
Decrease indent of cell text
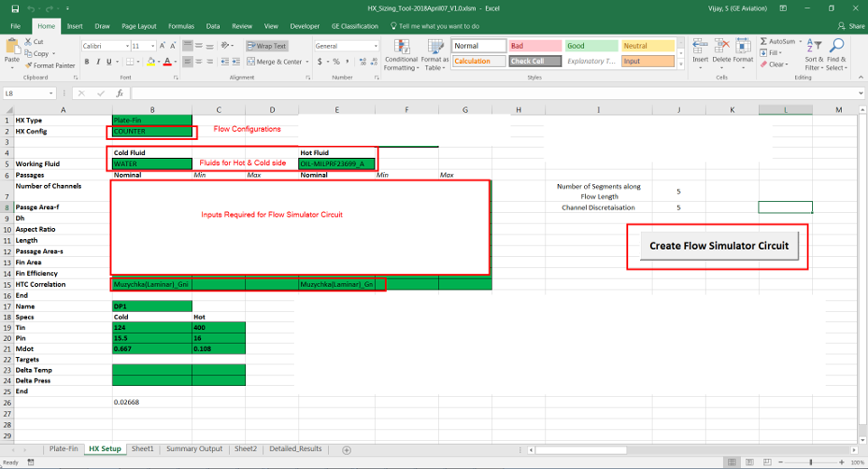[224, 62]
